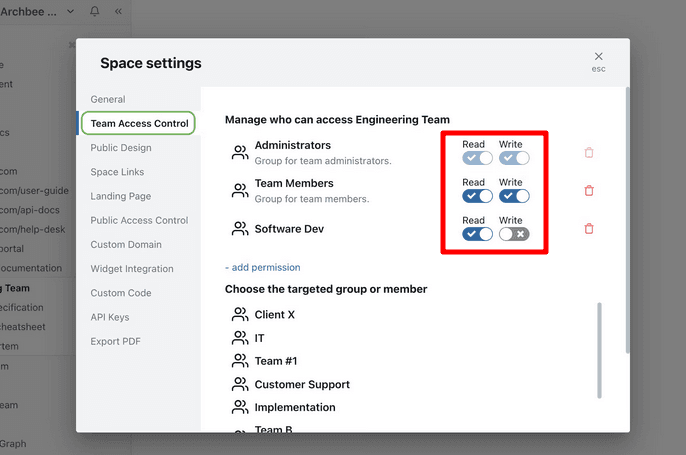Click the Customer Support group icon
This screenshot has width=686, height=455.
click(x=240, y=384)
